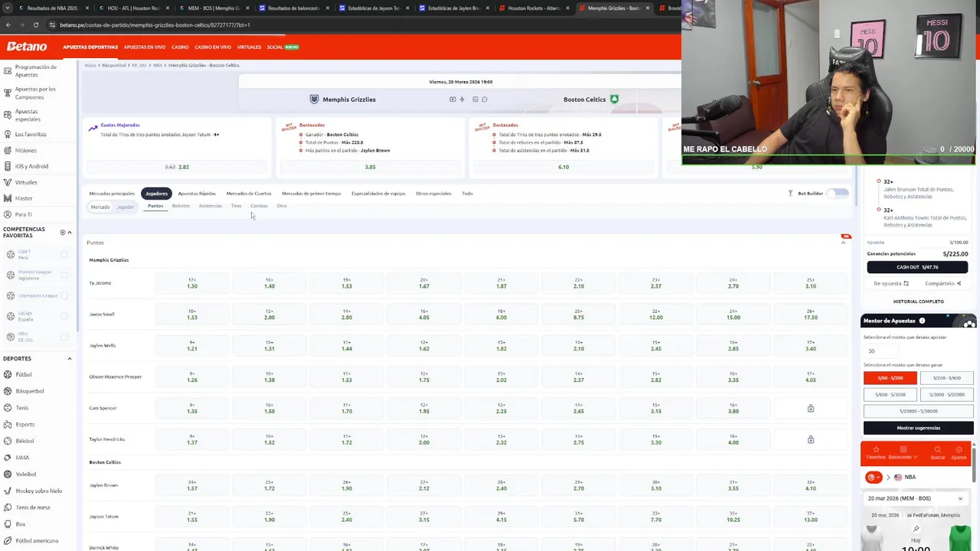Open Mercados de Cuartos tab

[249, 194]
